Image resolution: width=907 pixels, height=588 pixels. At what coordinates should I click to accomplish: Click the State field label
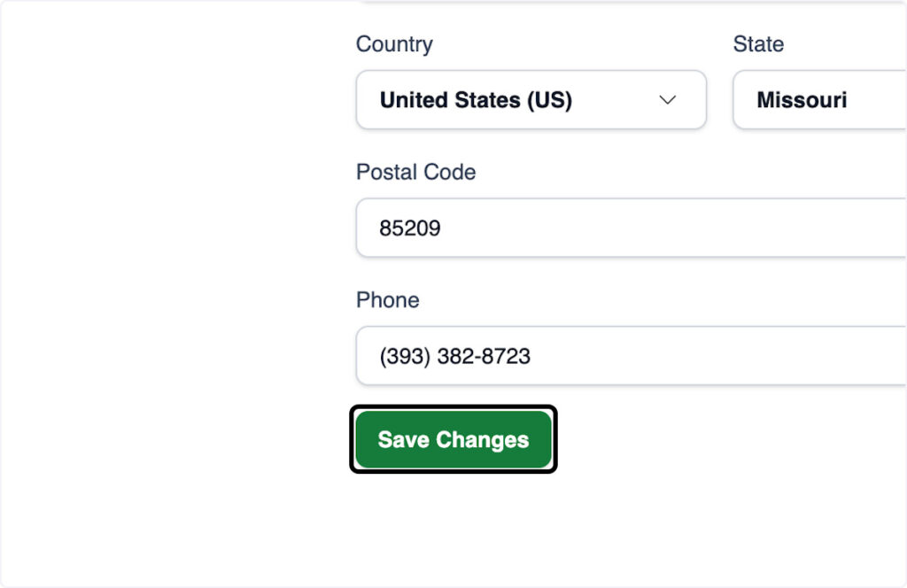758,44
